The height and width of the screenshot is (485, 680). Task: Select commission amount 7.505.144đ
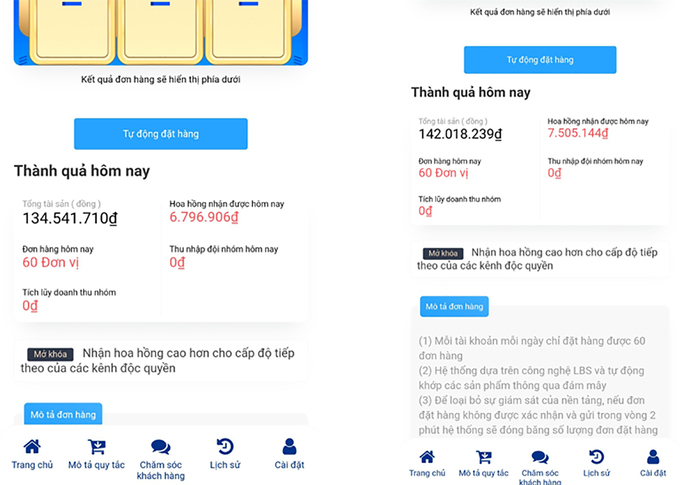click(578, 133)
